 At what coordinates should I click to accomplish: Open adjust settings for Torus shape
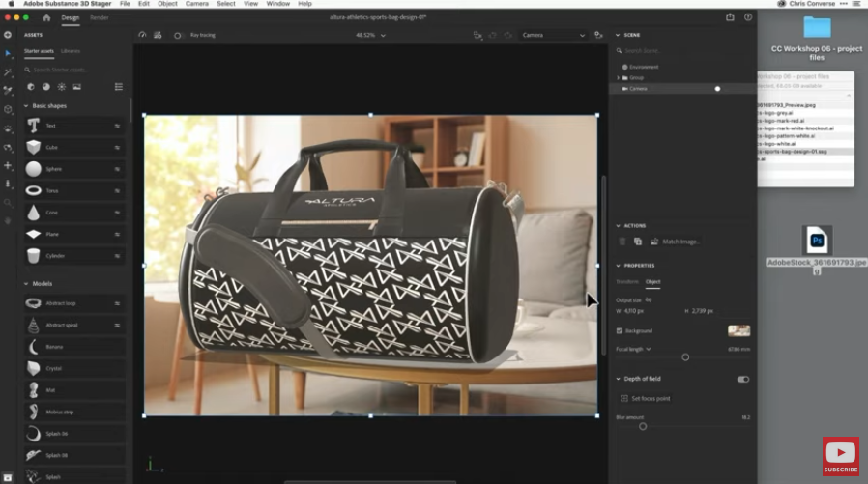pos(117,191)
